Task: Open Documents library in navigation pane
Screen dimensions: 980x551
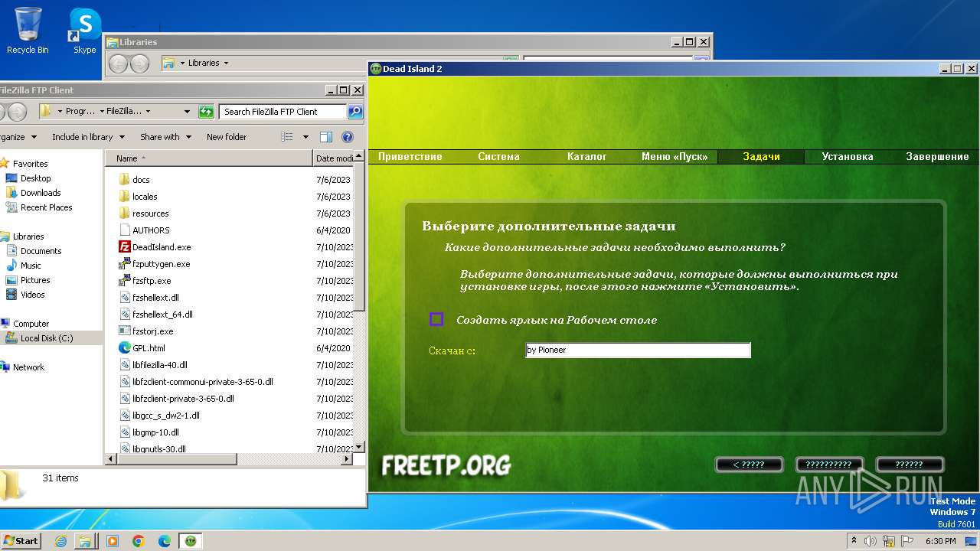Action: (41, 251)
